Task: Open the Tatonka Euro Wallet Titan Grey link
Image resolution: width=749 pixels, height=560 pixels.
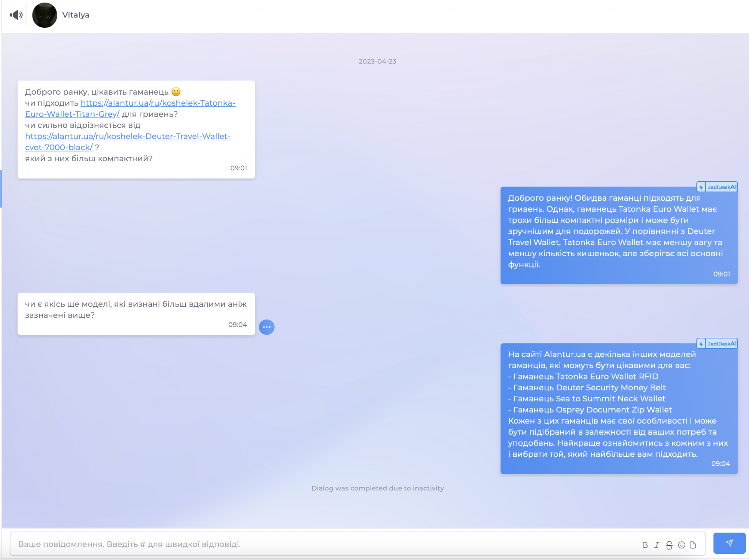Action: (130, 109)
